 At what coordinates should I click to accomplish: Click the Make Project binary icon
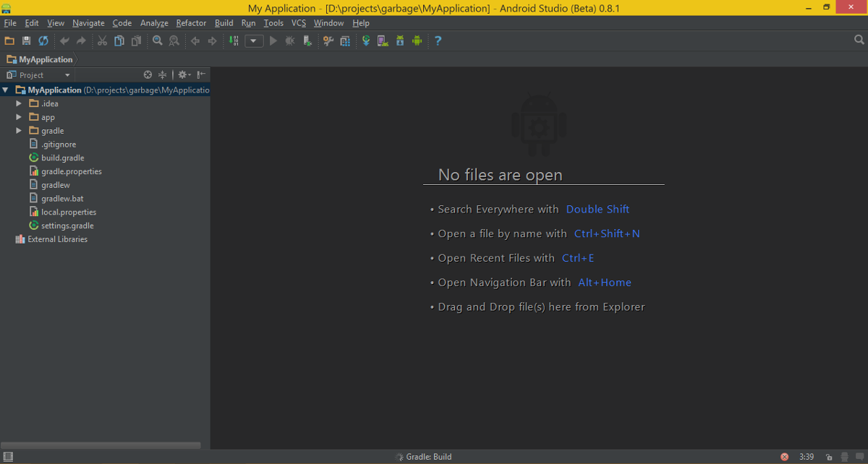(233, 41)
